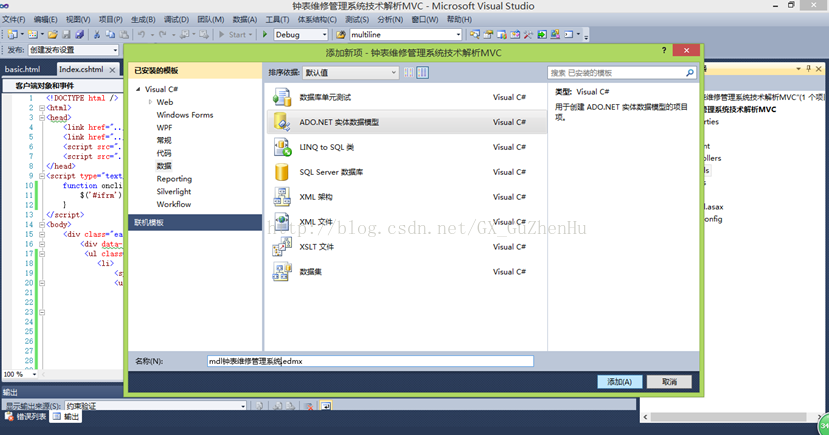Switch template list to medium icons view
The height and width of the screenshot is (435, 834).
click(x=422, y=73)
